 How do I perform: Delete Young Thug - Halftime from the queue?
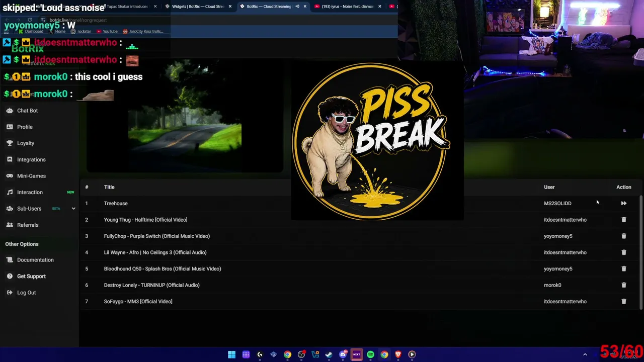[x=623, y=220]
